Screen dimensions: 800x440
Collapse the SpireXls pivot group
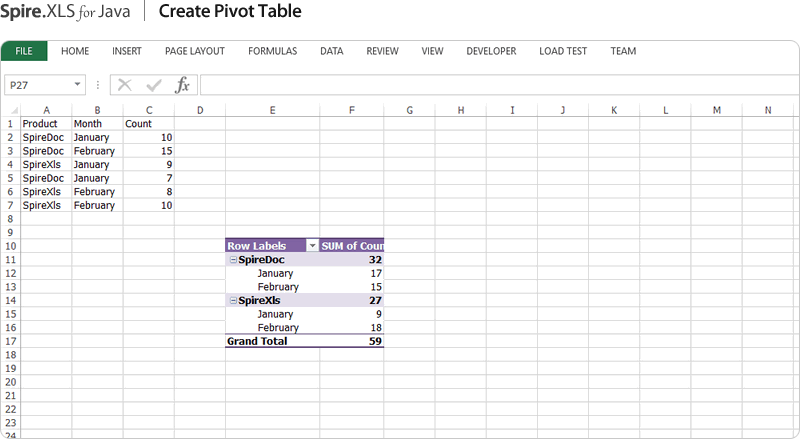pos(233,300)
